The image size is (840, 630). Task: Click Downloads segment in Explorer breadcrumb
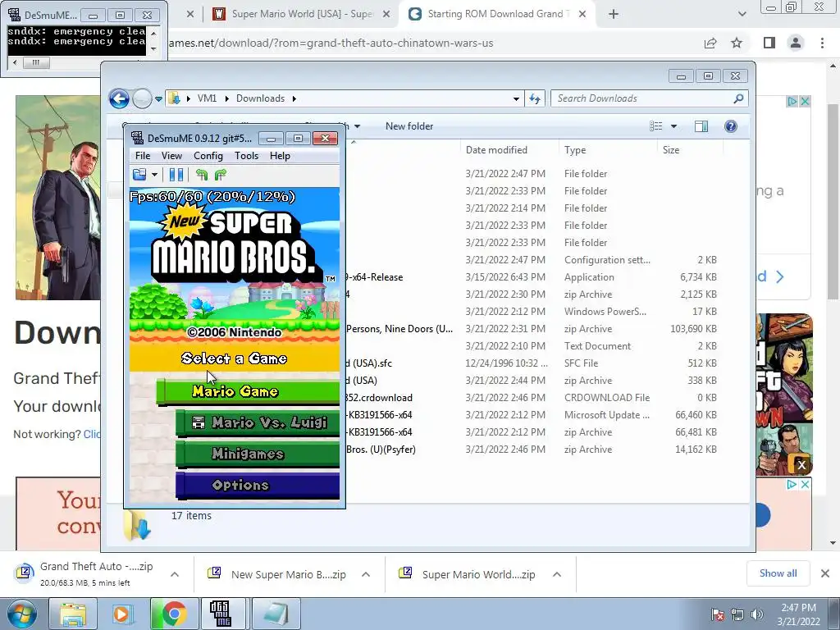[x=260, y=98]
